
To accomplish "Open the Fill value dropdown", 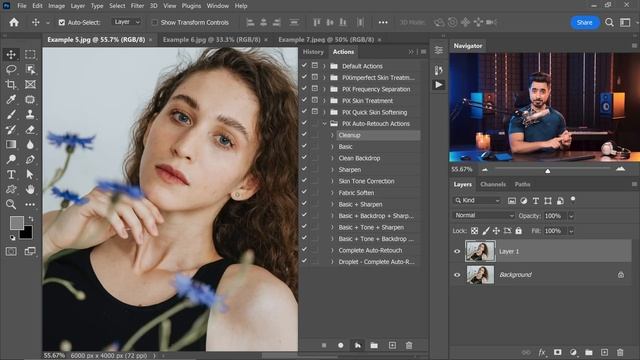I will click(571, 231).
